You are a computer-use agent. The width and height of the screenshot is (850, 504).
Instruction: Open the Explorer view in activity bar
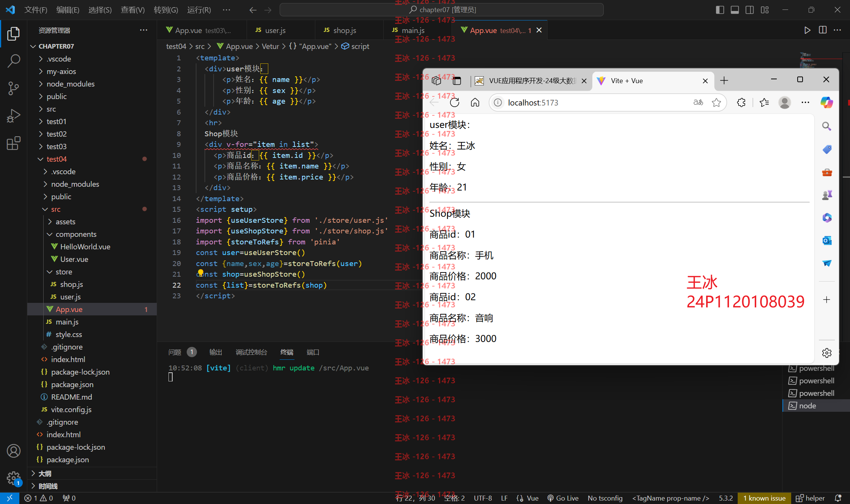pyautogui.click(x=13, y=33)
